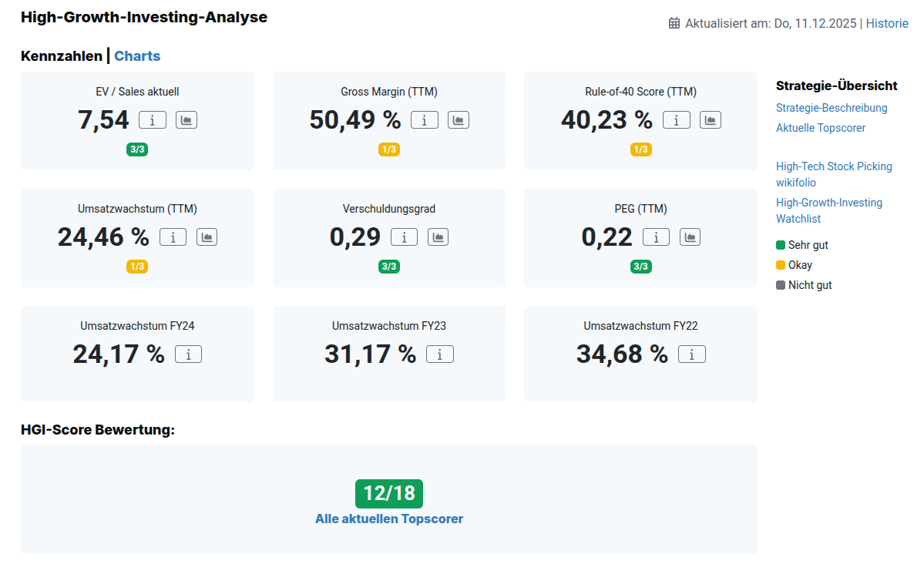Click the PEG (TTM) info icon
The image size is (924, 564).
point(656,237)
